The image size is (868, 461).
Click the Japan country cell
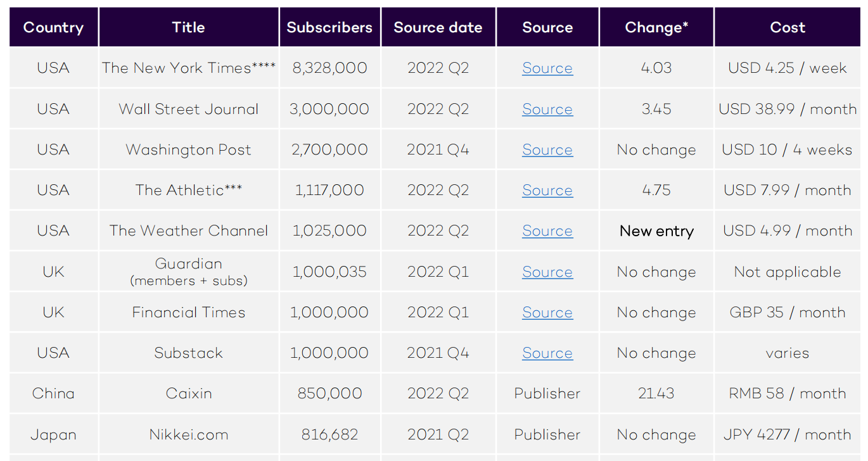click(54, 434)
